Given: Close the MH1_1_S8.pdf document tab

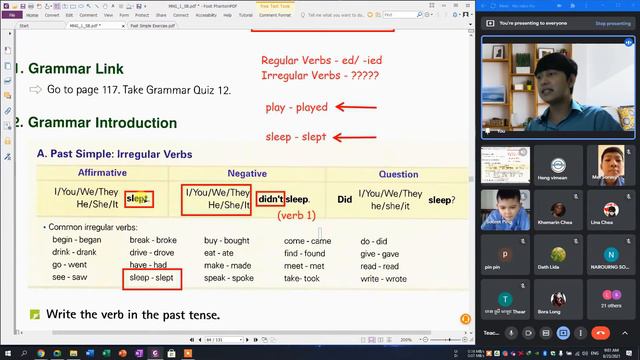Looking at the screenshot, I should (123, 26).
